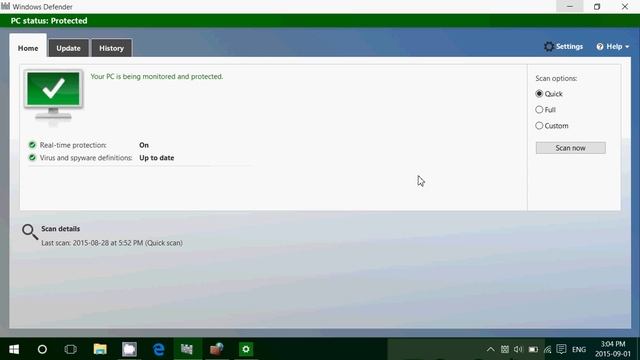This screenshot has height=360, width=640.
Task: Expand the Help dropdown menu
Action: 613,47
